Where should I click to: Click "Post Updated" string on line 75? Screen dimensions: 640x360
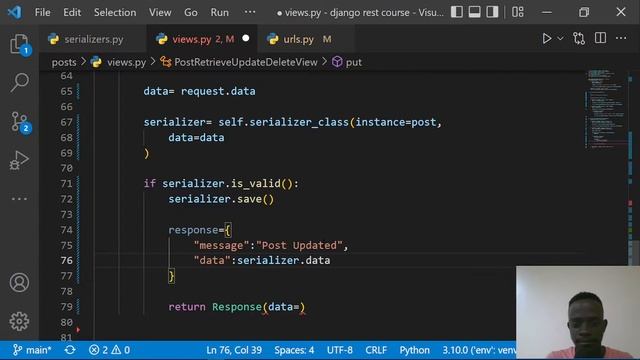point(299,245)
